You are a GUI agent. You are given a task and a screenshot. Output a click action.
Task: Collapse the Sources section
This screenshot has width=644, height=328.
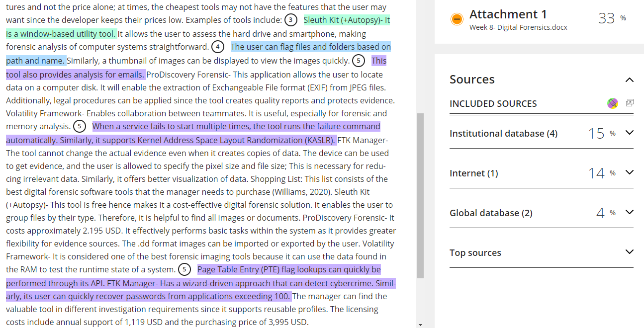pyautogui.click(x=630, y=80)
